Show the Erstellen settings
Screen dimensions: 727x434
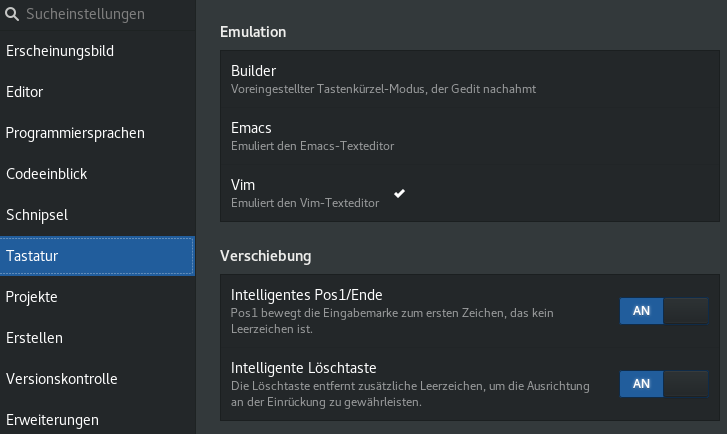(x=34, y=338)
